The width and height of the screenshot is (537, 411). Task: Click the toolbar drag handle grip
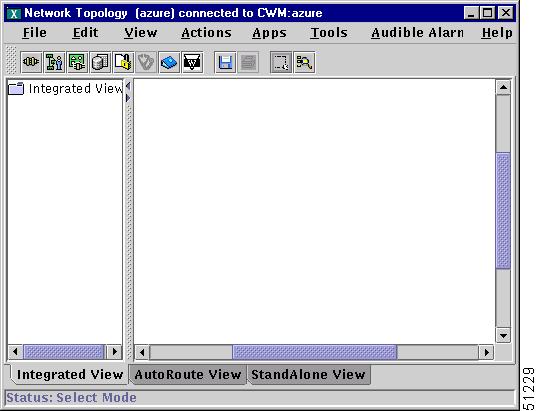pyautogui.click(x=11, y=60)
